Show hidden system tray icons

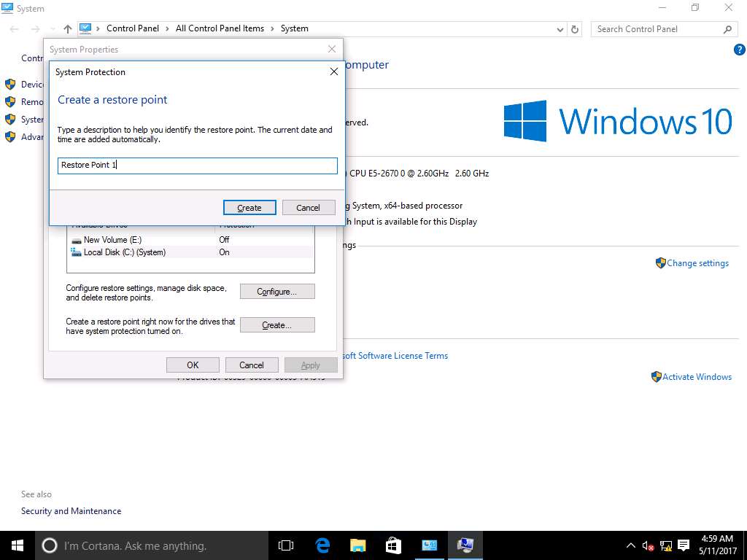click(630, 545)
